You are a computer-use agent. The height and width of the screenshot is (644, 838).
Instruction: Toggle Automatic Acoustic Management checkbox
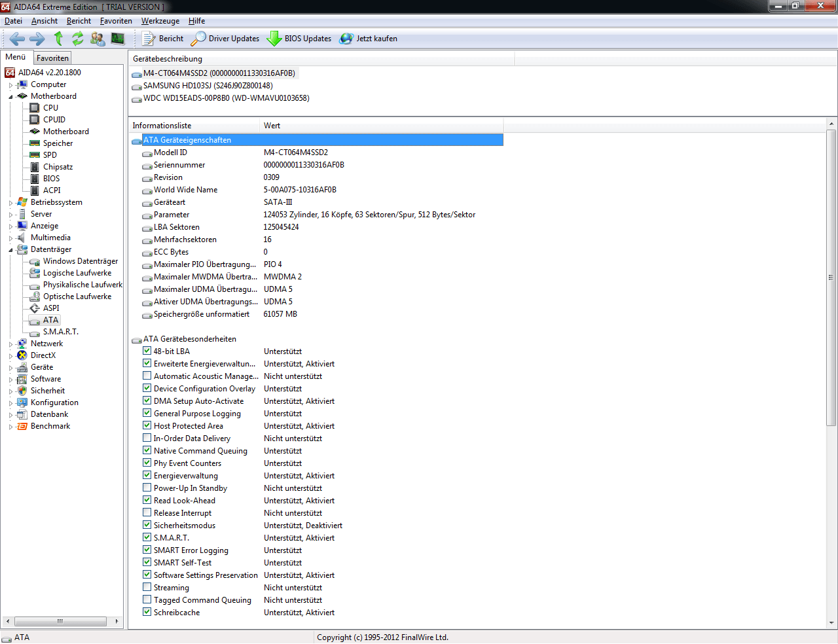(147, 376)
